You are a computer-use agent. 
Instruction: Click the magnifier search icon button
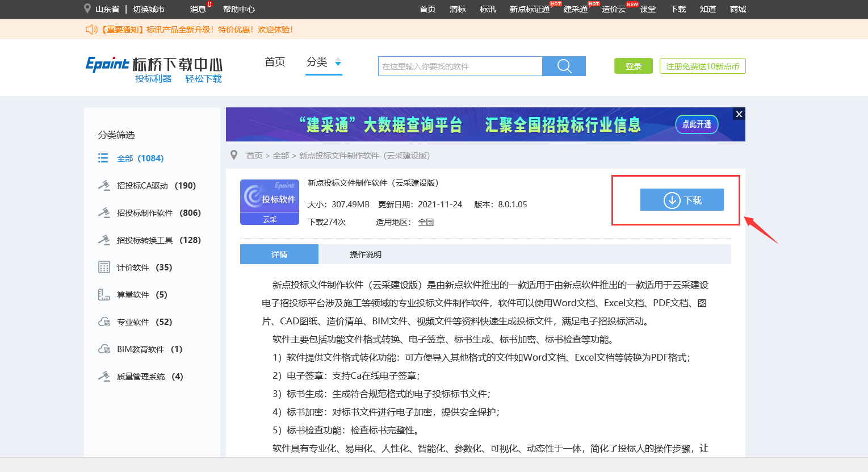[x=564, y=66]
